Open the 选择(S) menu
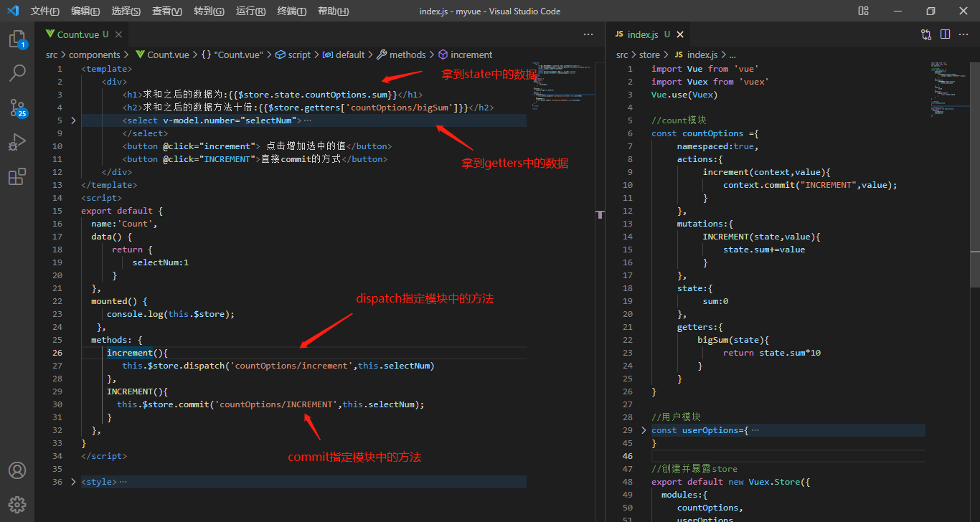Viewport: 980px width, 522px height. pos(126,11)
